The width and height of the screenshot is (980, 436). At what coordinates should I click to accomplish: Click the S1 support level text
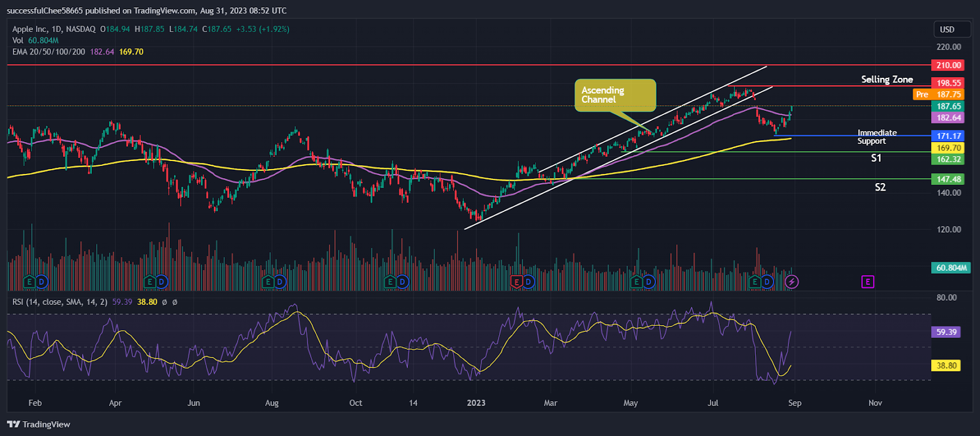876,158
